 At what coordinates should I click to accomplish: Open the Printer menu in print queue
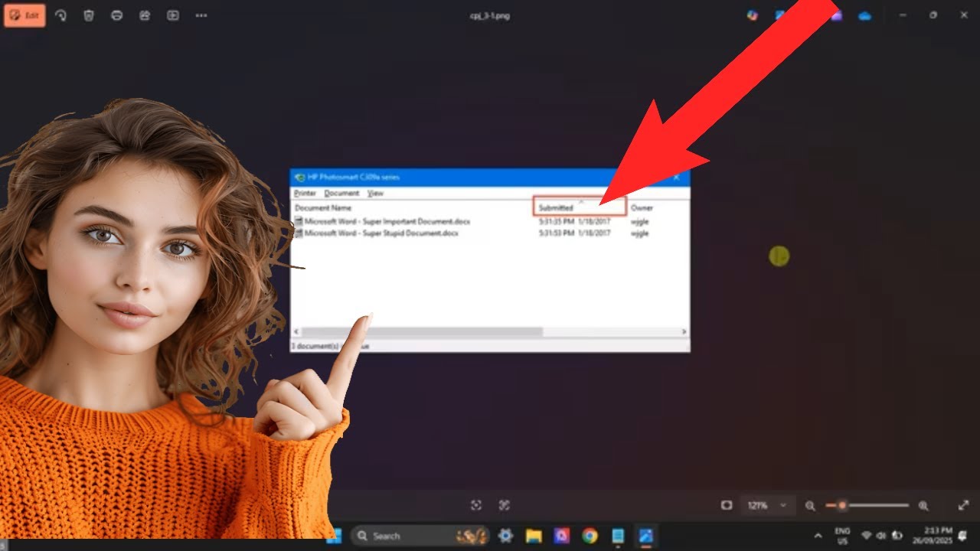click(x=305, y=194)
